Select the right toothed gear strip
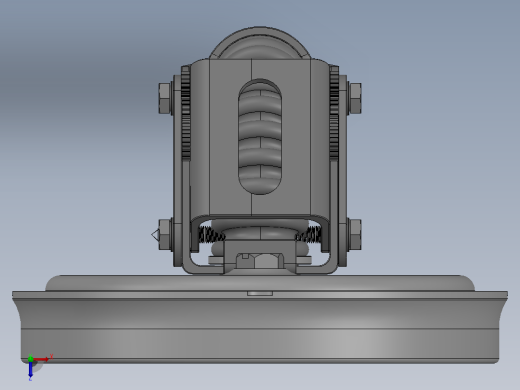This screenshot has width=520, height=390. pyautogui.click(x=334, y=112)
